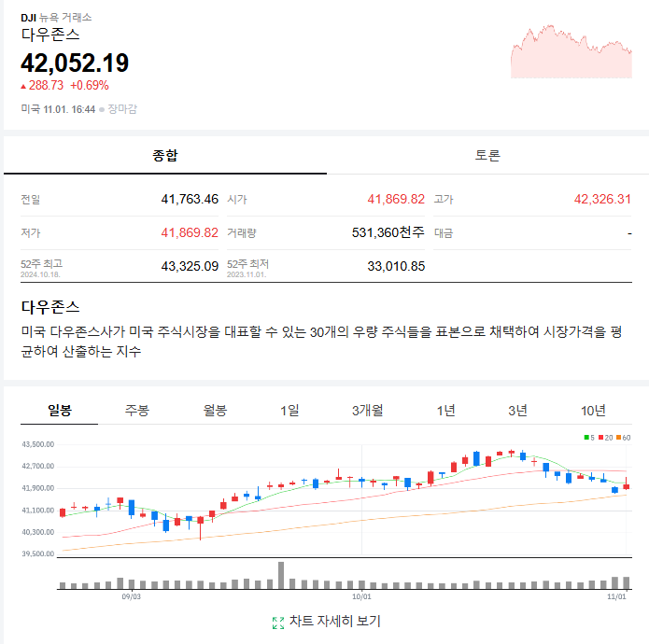
Task: Switch chart to 주봉 view
Action: tap(137, 411)
